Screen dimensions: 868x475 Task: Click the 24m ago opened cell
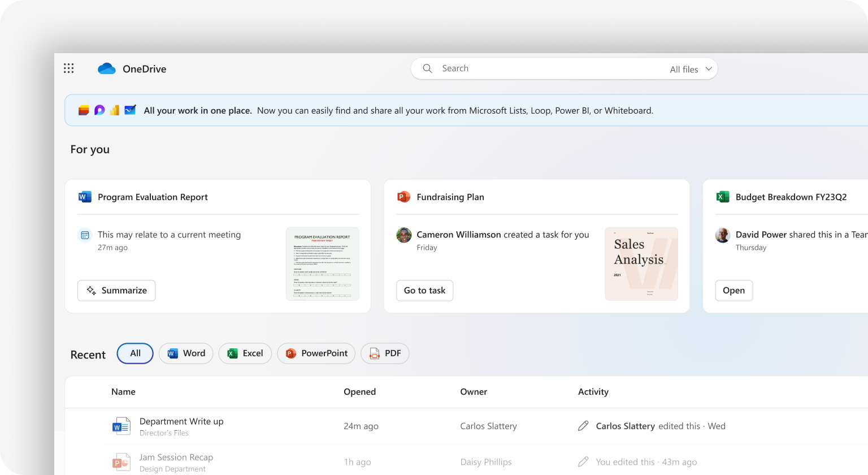pos(361,426)
